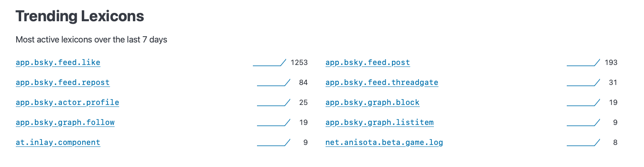Open the app.bsky.graph.block lexicon link
This screenshot has height=167, width=644.
(372, 102)
